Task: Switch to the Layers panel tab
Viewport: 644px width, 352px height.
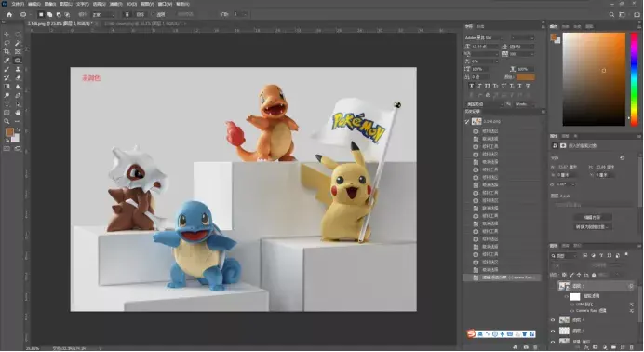Action: tap(554, 246)
